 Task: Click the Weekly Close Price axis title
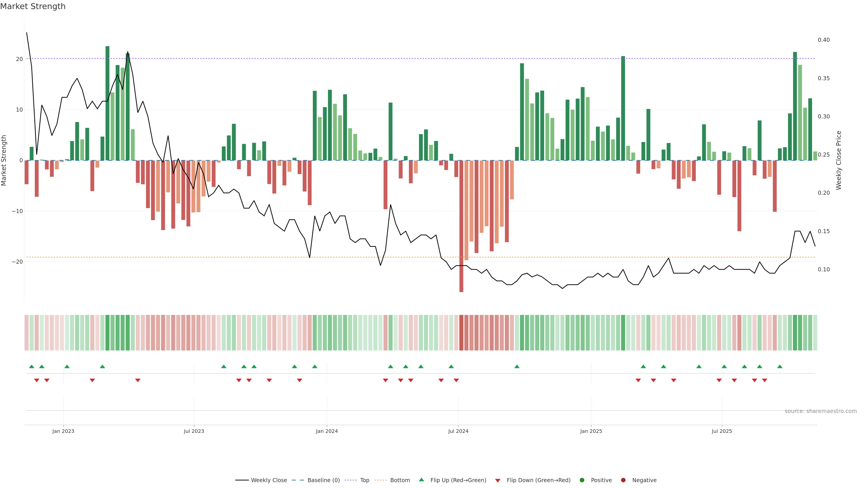(x=839, y=160)
